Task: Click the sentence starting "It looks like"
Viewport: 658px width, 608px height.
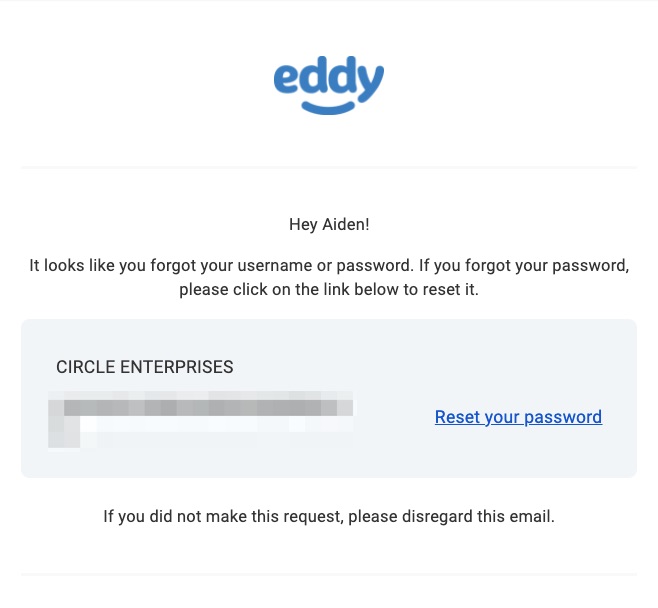Action: coord(329,277)
